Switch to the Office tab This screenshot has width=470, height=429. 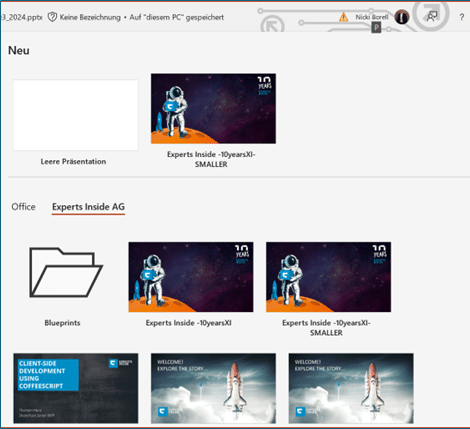[23, 207]
